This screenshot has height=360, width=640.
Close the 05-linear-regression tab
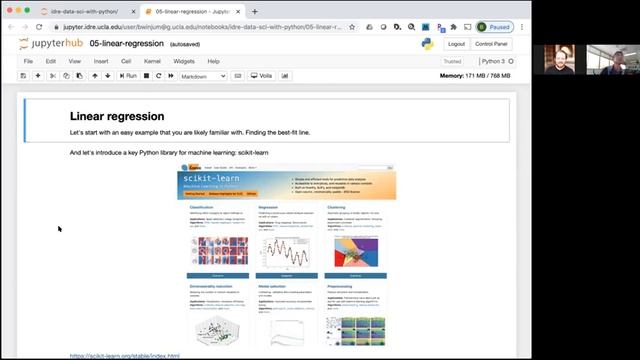238,12
